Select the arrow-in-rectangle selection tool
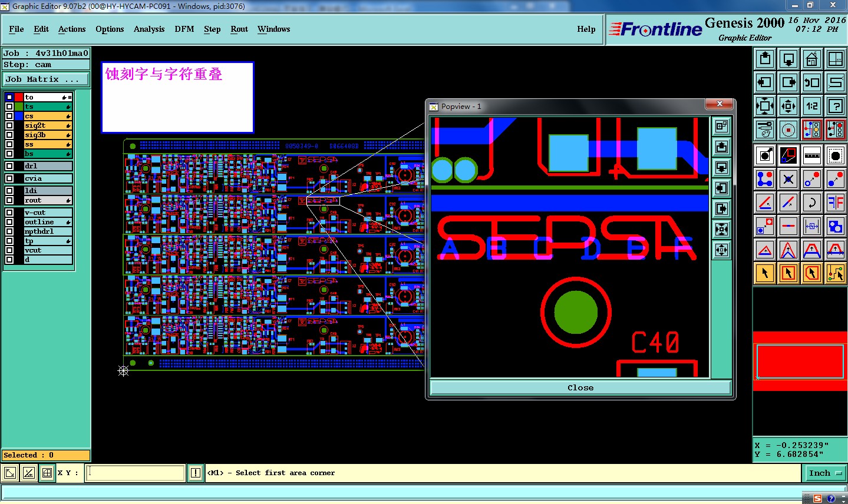 pos(788,273)
